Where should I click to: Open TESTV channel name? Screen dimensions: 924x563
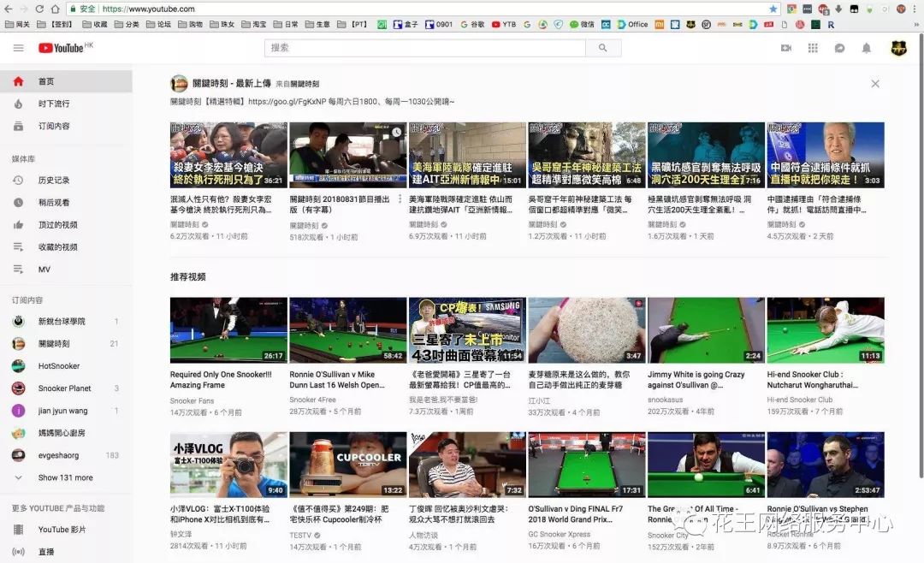tap(300, 536)
